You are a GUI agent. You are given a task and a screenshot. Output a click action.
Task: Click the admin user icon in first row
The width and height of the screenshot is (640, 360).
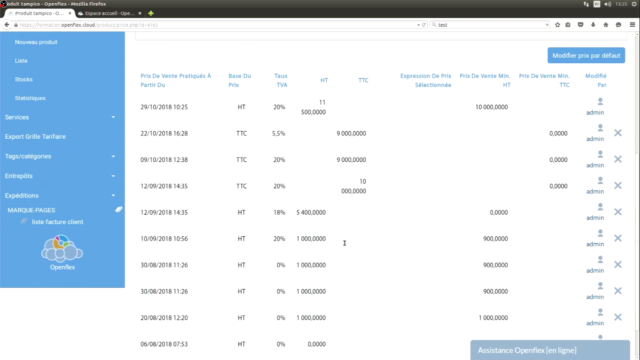click(600, 101)
